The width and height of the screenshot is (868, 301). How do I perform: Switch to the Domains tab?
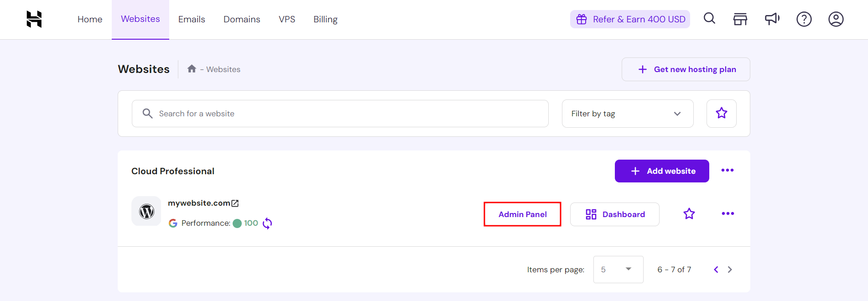click(242, 19)
